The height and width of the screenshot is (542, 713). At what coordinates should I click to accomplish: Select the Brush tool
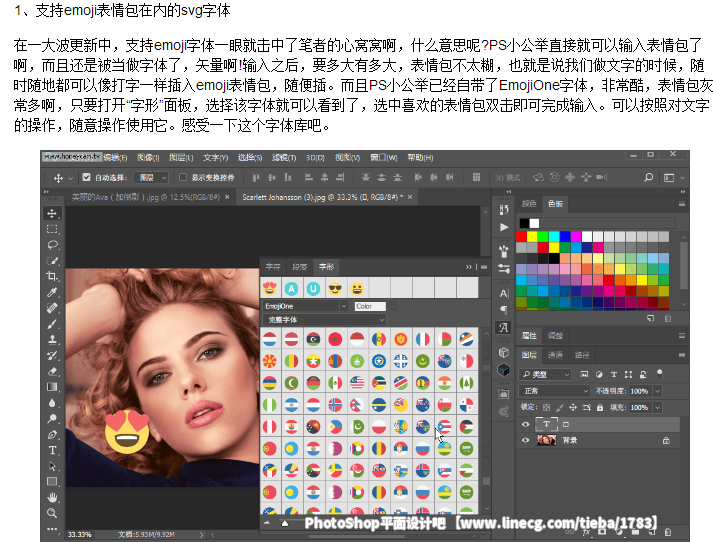(x=52, y=324)
